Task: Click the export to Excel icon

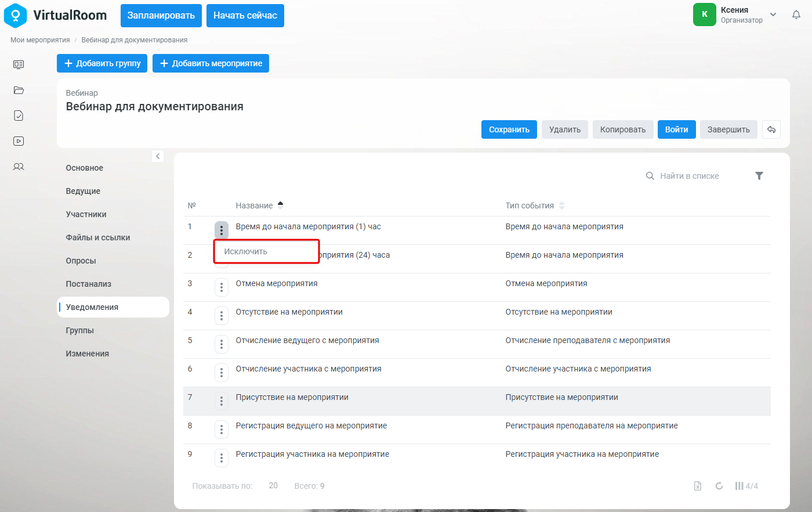Action: [x=698, y=486]
